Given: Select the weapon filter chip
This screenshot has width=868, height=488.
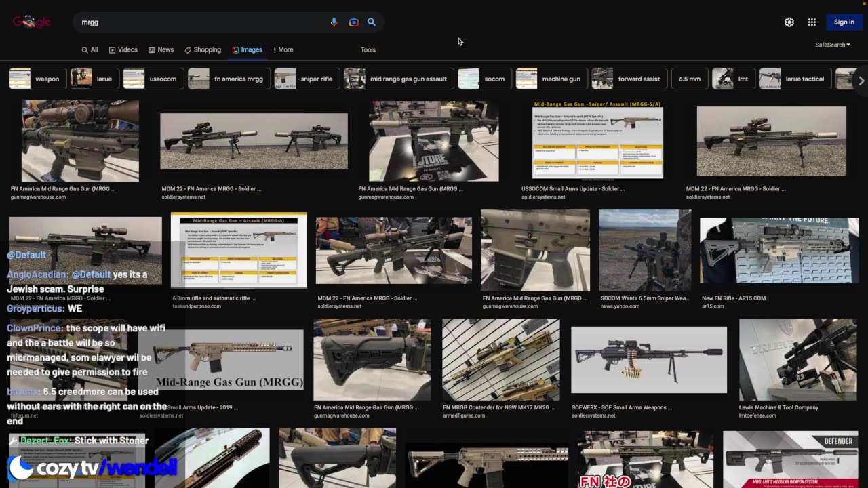Looking at the screenshot, I should coord(37,79).
